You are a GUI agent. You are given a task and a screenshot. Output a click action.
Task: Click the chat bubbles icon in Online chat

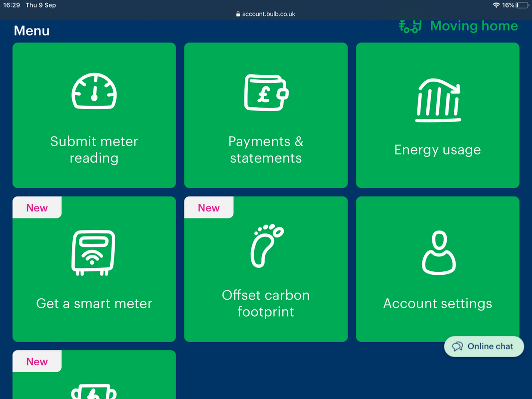click(x=457, y=347)
